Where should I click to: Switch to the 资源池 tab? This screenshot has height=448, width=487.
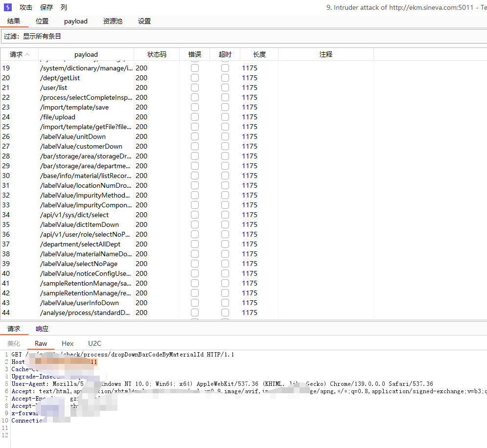click(113, 21)
